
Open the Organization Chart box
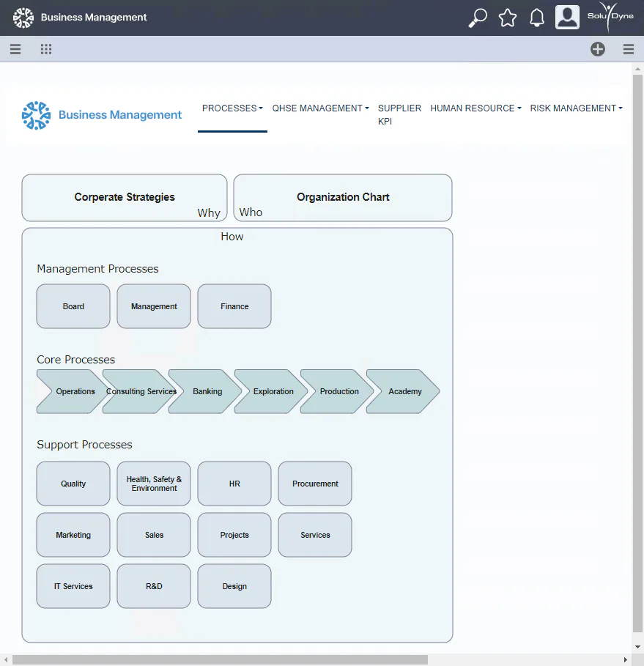(x=343, y=198)
